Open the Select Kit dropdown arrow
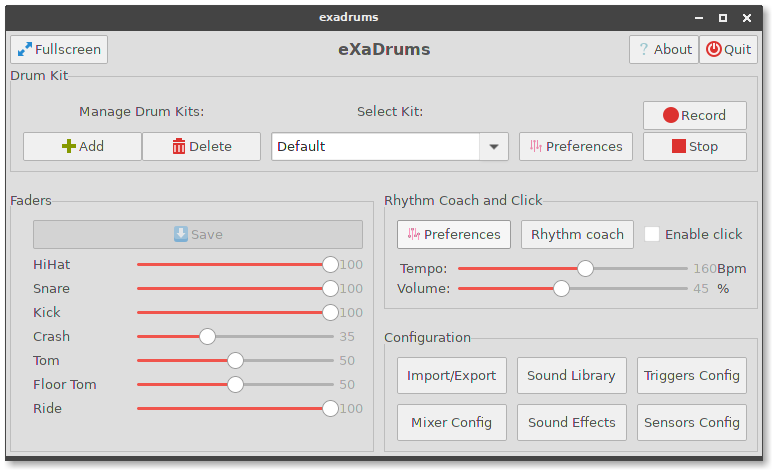 click(494, 146)
